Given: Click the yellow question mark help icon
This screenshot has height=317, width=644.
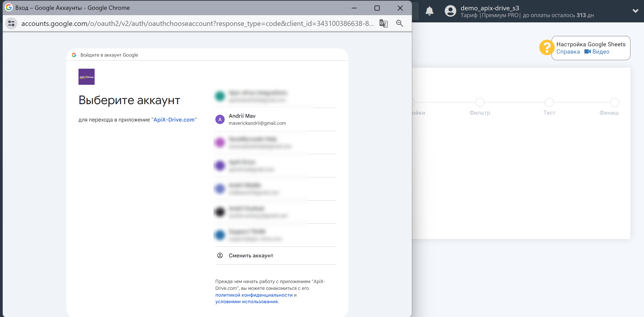Looking at the screenshot, I should click(x=546, y=48).
